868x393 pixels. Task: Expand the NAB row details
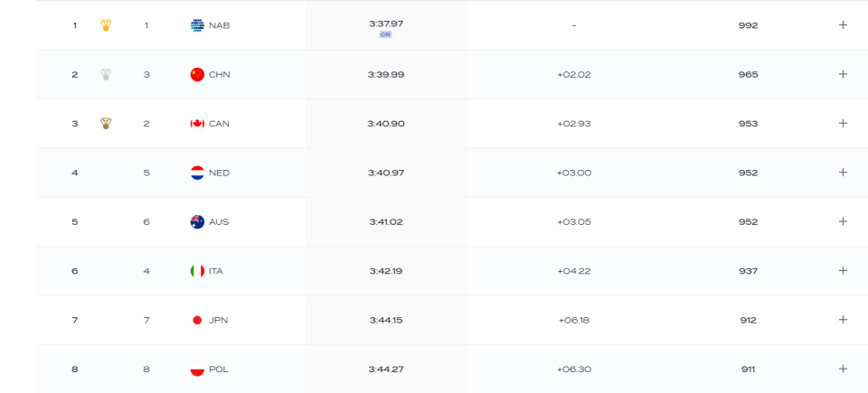pyautogui.click(x=843, y=25)
